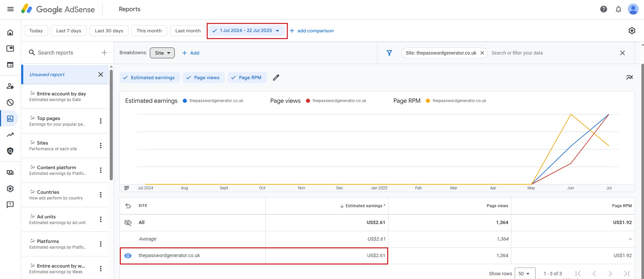The width and height of the screenshot is (644, 279).
Task: Open Countries report options menu
Action: (x=101, y=195)
